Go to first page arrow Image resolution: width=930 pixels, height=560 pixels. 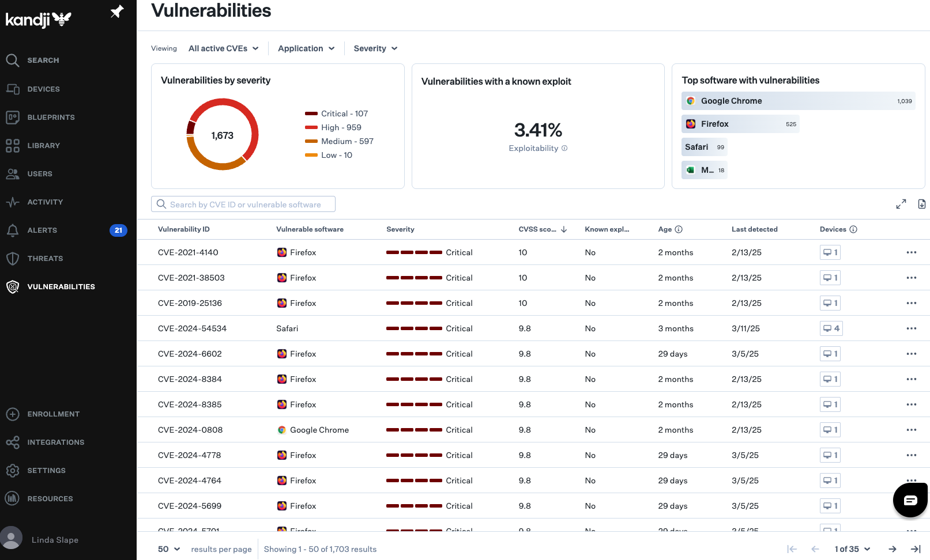point(792,549)
